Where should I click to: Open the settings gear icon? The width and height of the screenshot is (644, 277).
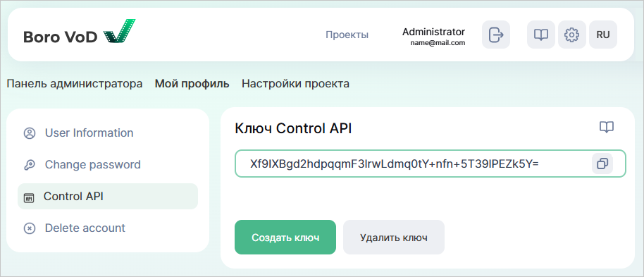pos(571,35)
